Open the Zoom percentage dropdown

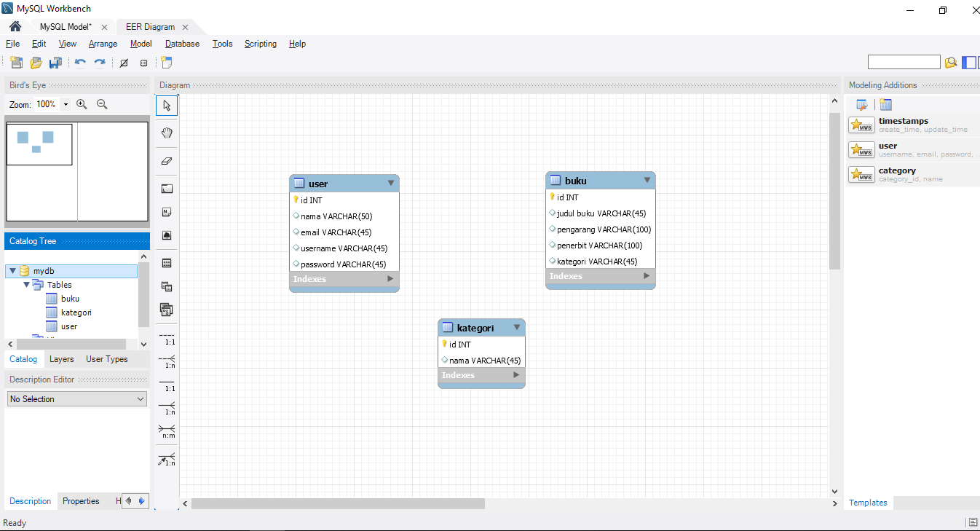tap(66, 104)
